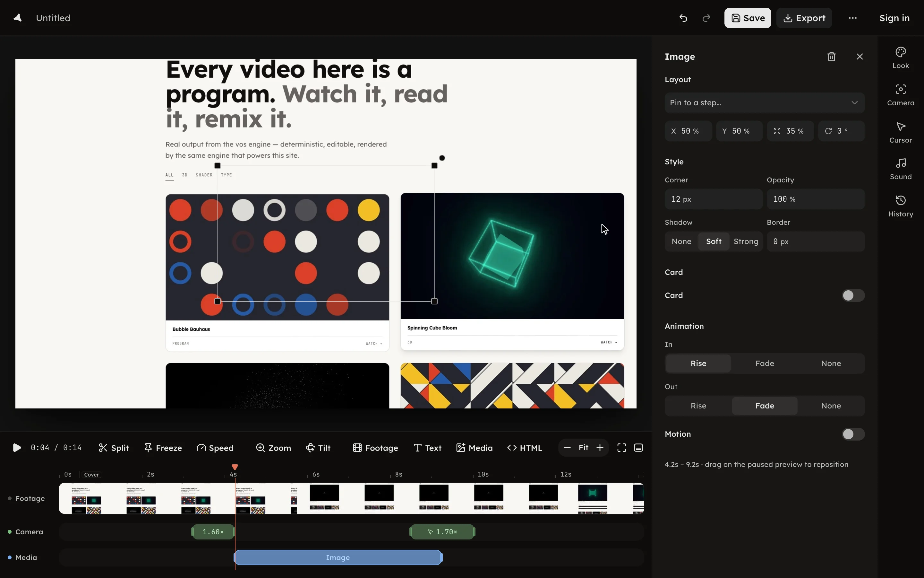The image size is (924, 578).
Task: Click Sign in
Action: pos(894,18)
